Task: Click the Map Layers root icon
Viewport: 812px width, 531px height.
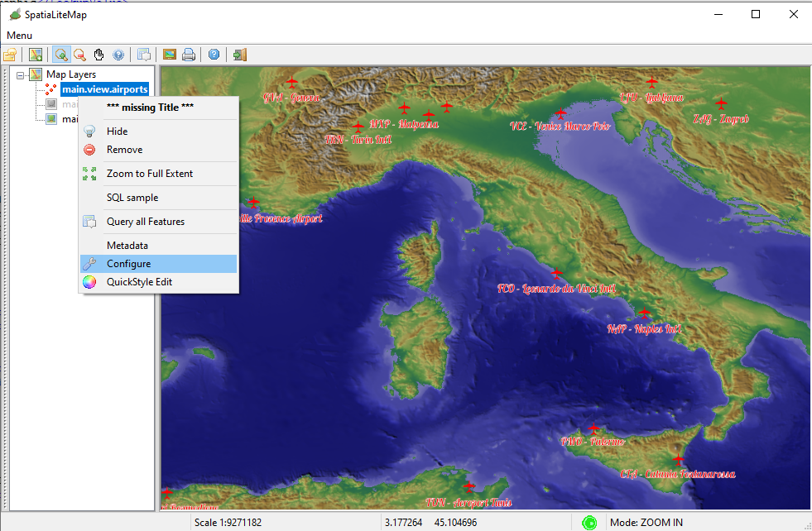Action: [x=36, y=74]
